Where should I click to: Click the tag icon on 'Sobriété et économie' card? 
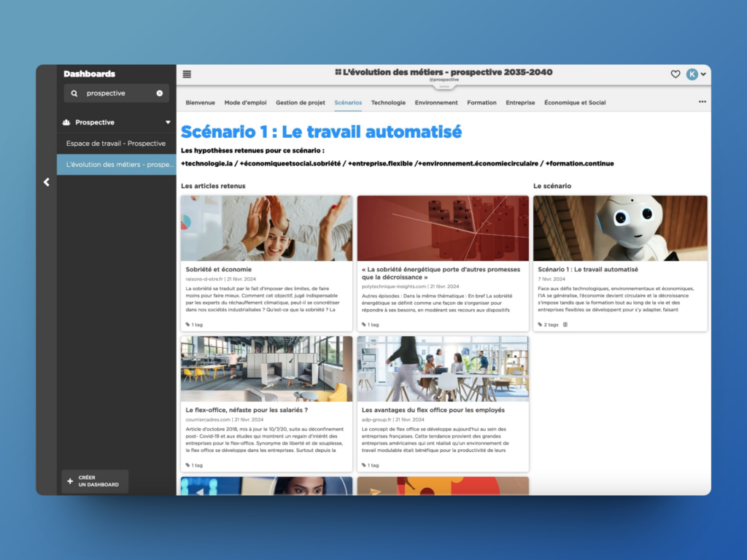click(x=188, y=324)
